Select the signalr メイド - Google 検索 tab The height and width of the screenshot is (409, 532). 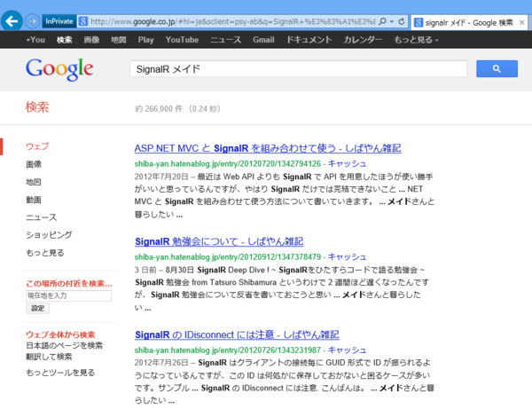tap(469, 23)
